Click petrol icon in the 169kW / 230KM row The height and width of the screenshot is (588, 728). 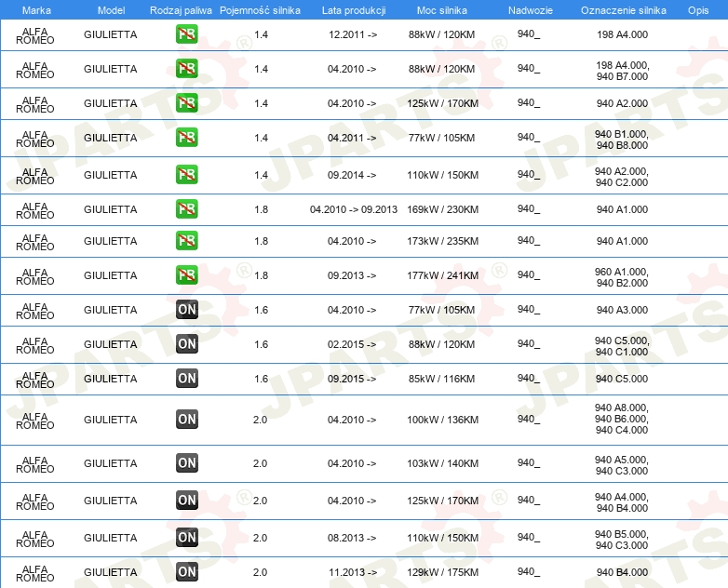coord(186,208)
